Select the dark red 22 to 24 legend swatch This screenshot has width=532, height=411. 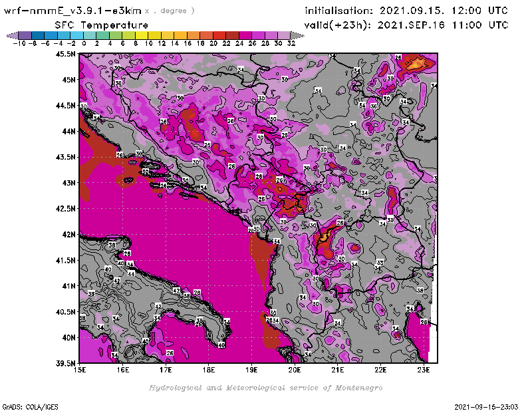coord(232,35)
